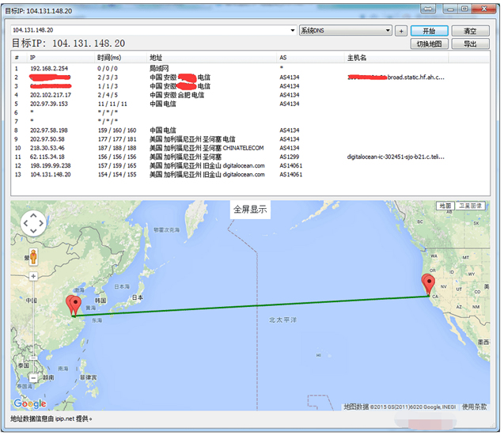Click the 全屏显示 fullscreen map button
This screenshot has height=435, width=504.
coord(250,210)
